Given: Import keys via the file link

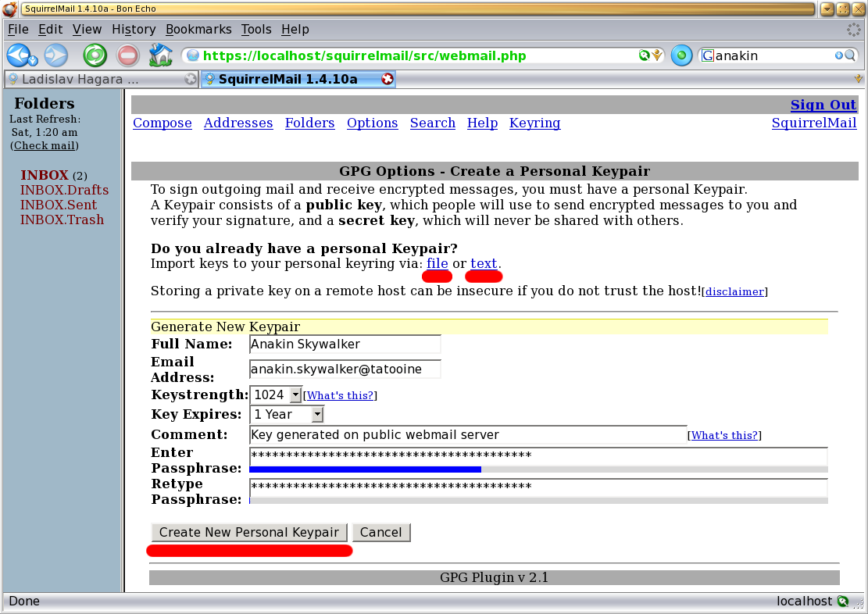Looking at the screenshot, I should [438, 263].
